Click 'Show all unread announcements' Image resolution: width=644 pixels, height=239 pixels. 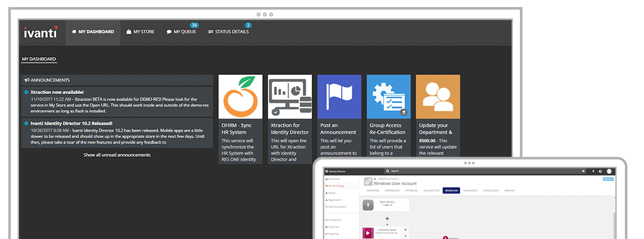click(117, 155)
